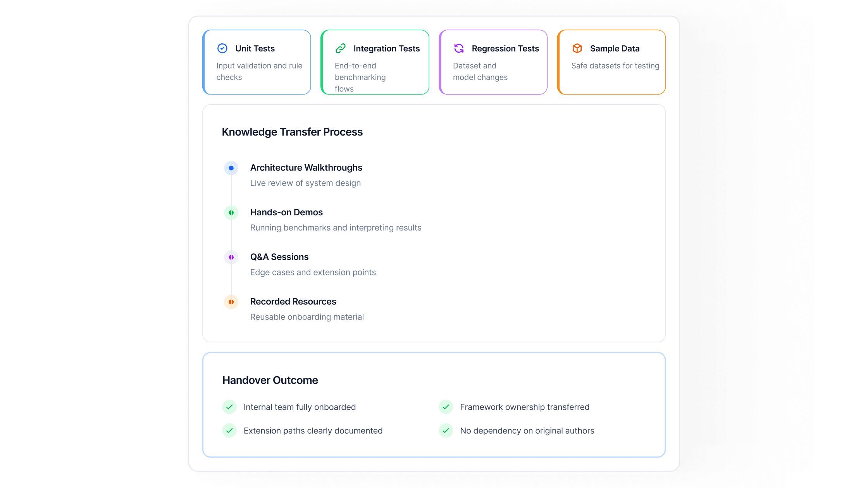Click the Recorded Resources step title
The width and height of the screenshot is (868, 488).
[x=293, y=302]
